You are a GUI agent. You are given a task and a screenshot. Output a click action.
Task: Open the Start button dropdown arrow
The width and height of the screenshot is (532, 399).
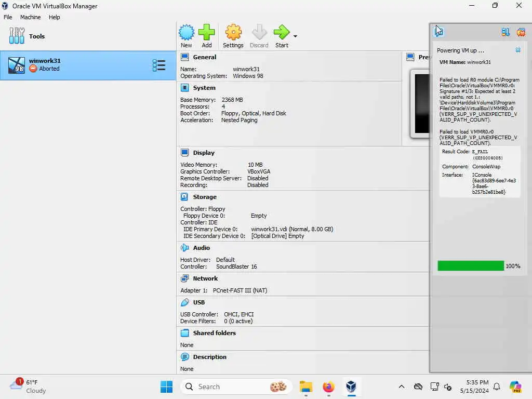click(x=295, y=36)
